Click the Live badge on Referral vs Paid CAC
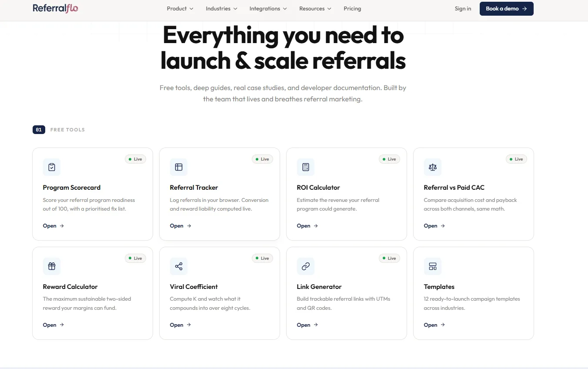The width and height of the screenshot is (588, 369). click(516, 159)
